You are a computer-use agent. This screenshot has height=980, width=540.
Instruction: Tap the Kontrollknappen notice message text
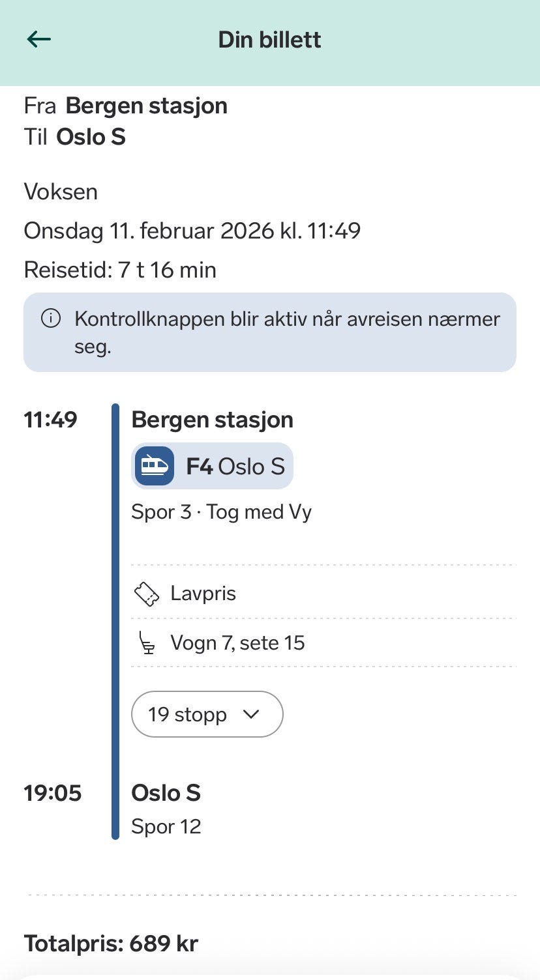tap(287, 332)
